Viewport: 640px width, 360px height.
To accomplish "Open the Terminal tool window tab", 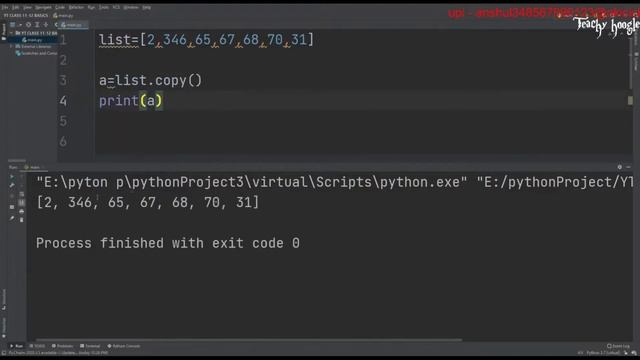I will point(90,346).
